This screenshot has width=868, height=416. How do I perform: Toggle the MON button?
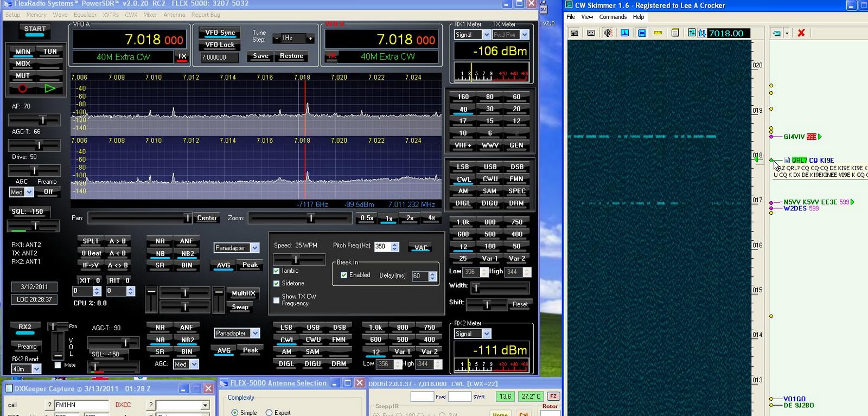pos(23,52)
